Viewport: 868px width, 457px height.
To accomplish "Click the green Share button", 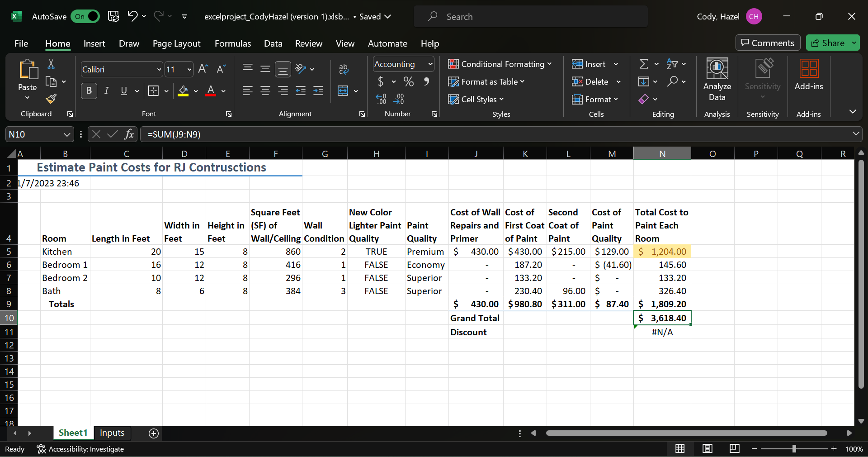I will click(828, 43).
